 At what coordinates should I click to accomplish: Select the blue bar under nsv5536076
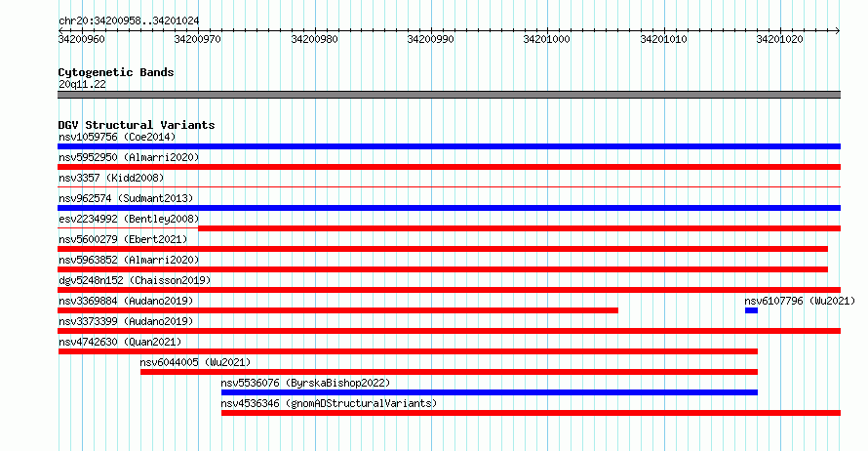pyautogui.click(x=490, y=392)
